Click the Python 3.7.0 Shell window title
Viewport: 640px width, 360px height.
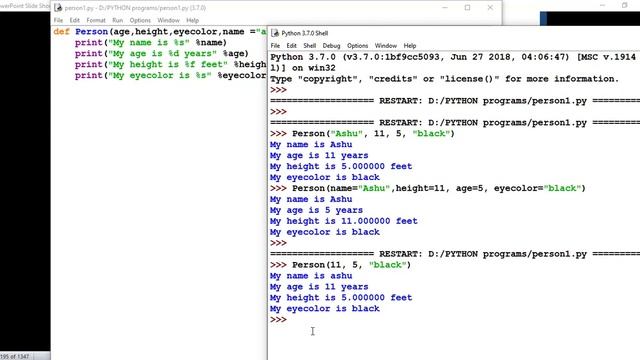[304, 33]
